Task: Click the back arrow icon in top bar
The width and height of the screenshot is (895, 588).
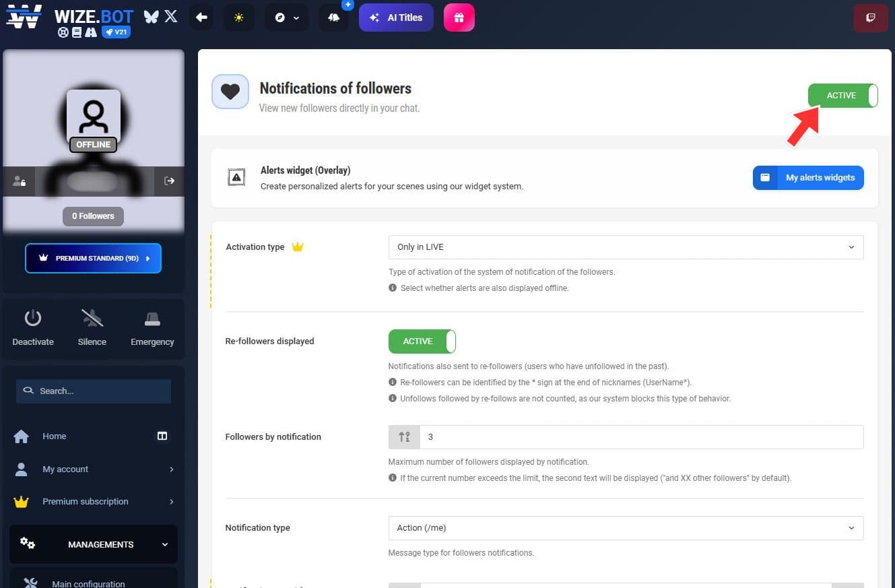Action: [x=201, y=18]
